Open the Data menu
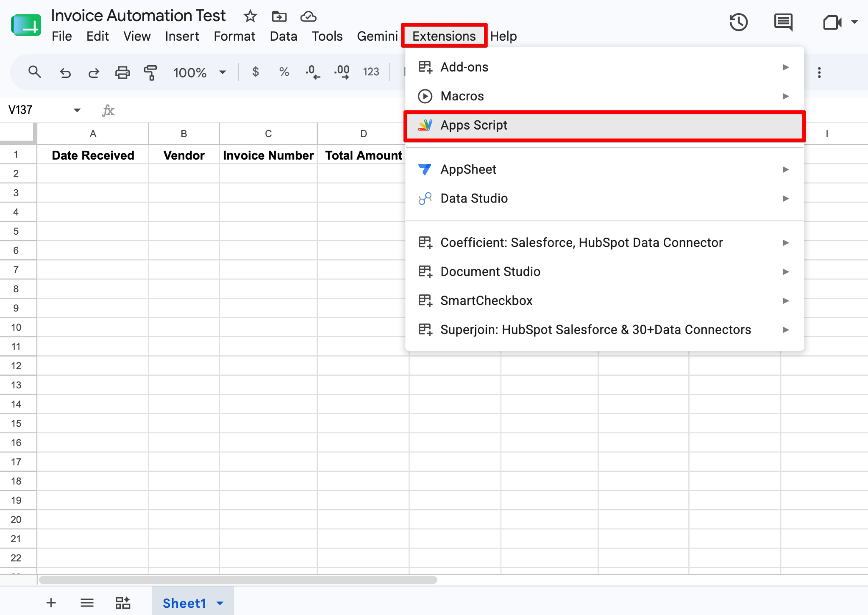The image size is (868, 615). tap(283, 36)
